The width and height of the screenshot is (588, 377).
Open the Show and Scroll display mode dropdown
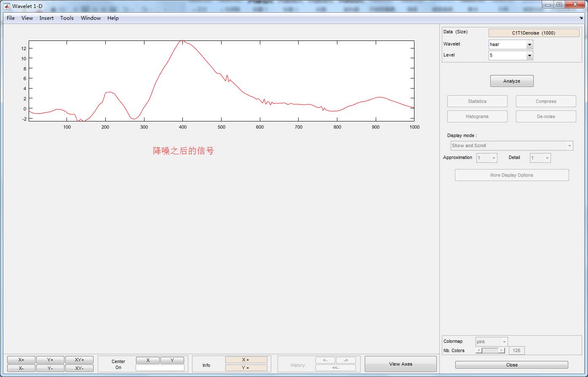tap(512, 145)
